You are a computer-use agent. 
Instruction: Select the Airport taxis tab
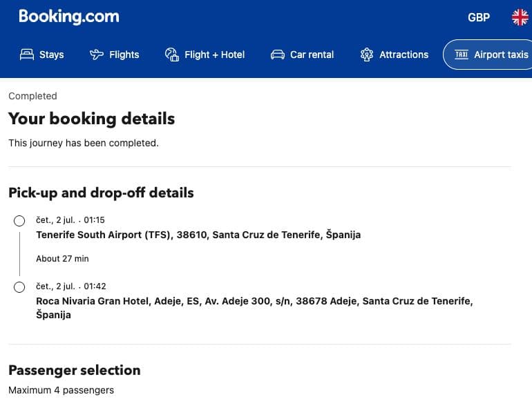[488, 55]
